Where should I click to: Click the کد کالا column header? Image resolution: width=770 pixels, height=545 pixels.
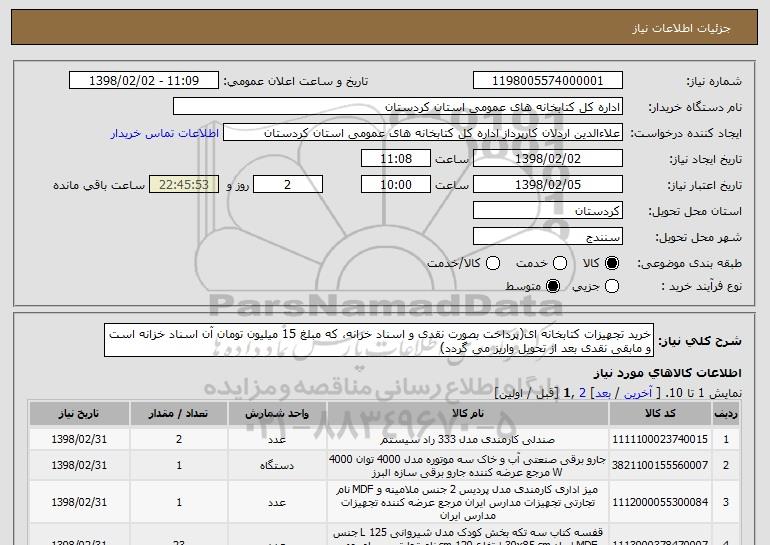pyautogui.click(x=660, y=413)
